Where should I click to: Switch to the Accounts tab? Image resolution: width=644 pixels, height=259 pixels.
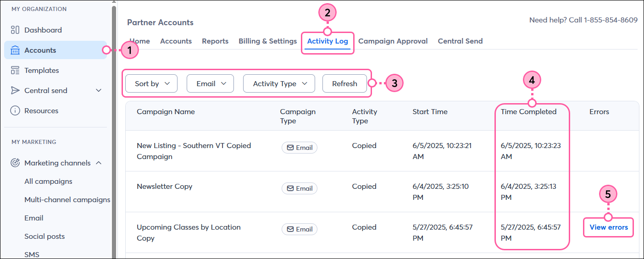[x=176, y=41]
